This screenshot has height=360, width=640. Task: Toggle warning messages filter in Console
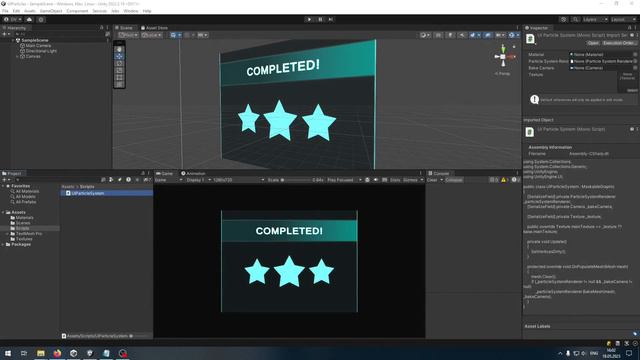(504, 180)
